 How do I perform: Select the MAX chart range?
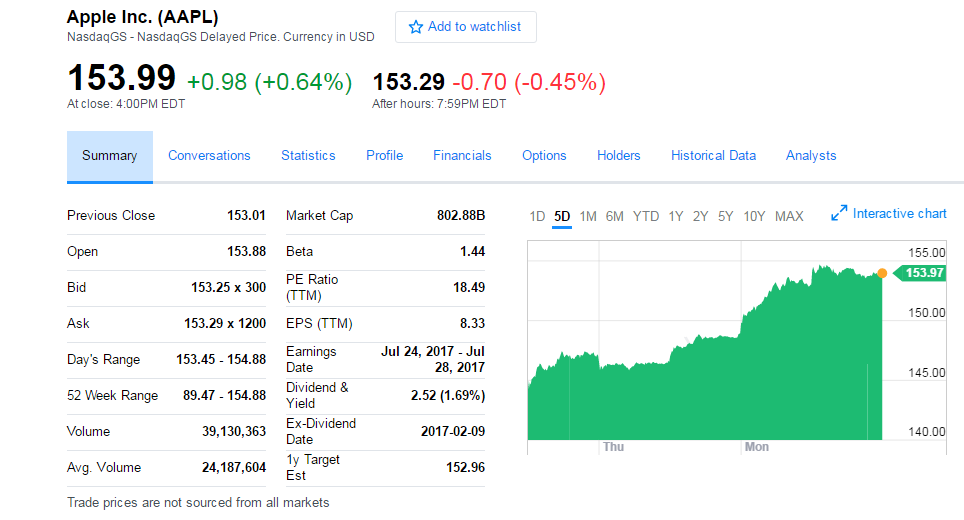[x=789, y=216]
